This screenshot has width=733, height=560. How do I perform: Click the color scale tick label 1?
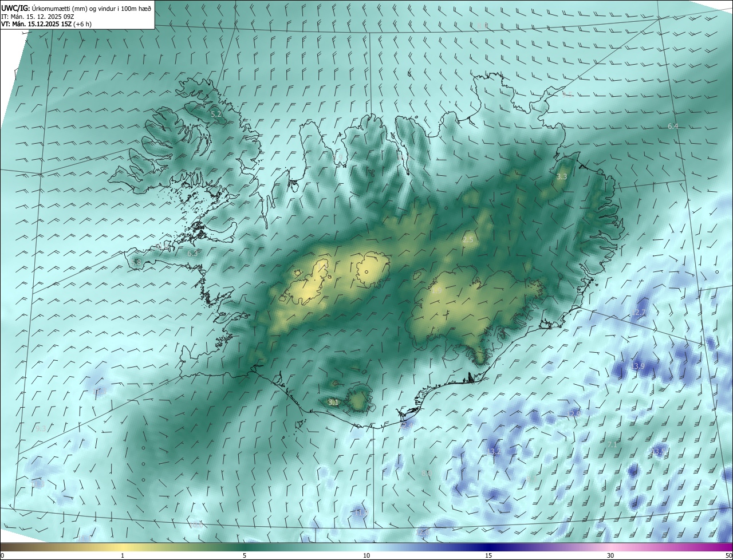123,555
